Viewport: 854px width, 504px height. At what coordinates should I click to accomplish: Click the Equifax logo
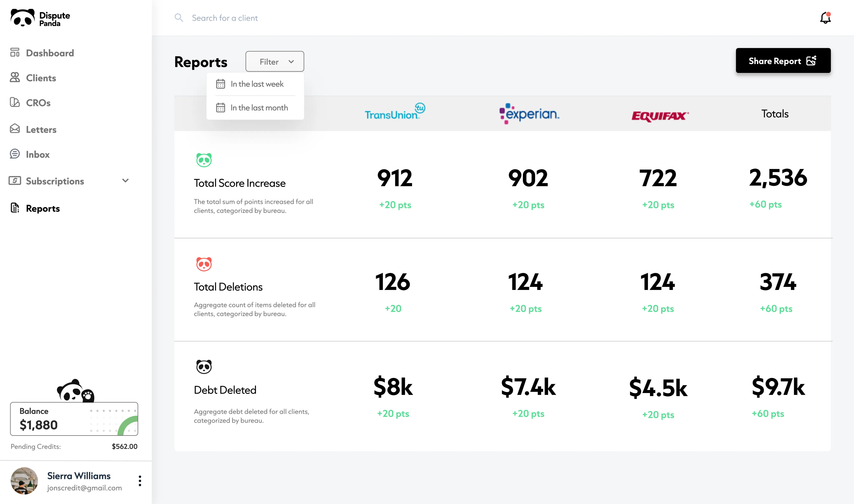tap(660, 116)
